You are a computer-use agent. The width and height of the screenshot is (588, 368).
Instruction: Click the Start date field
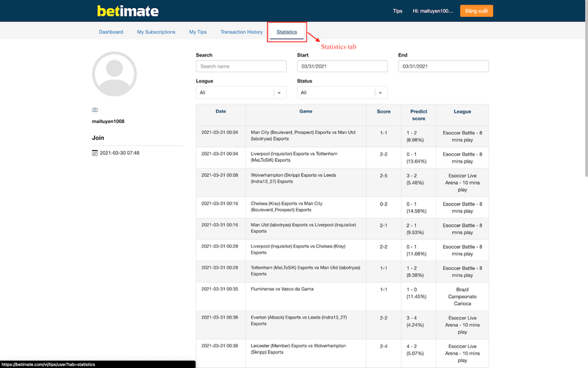[x=342, y=66]
